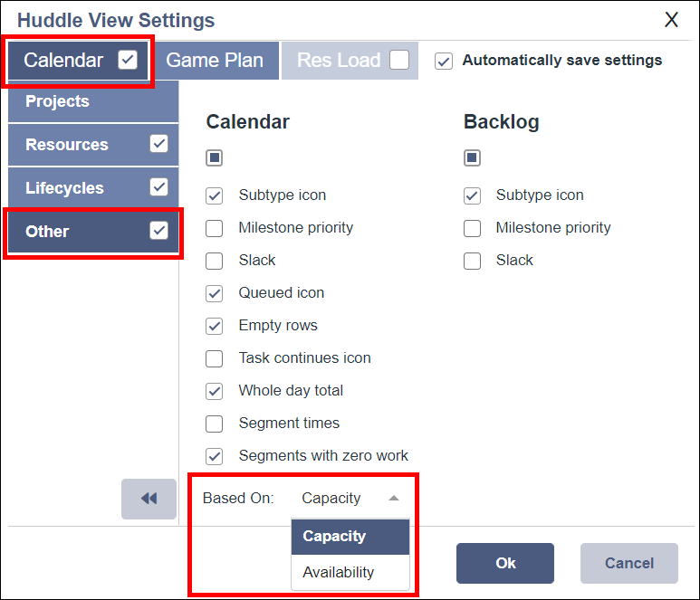Click the Cancel button
The image size is (700, 600).
(628, 563)
